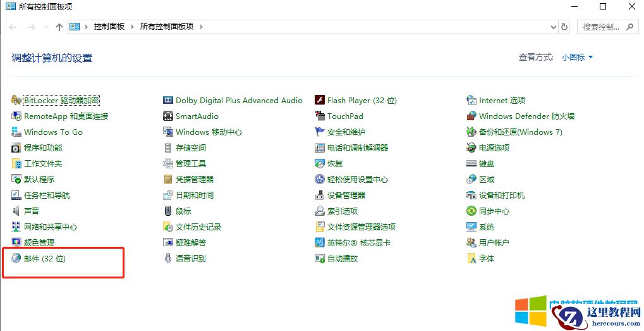The height and width of the screenshot is (331, 644).
Task: Refresh the control panel view
Action: coord(564,27)
